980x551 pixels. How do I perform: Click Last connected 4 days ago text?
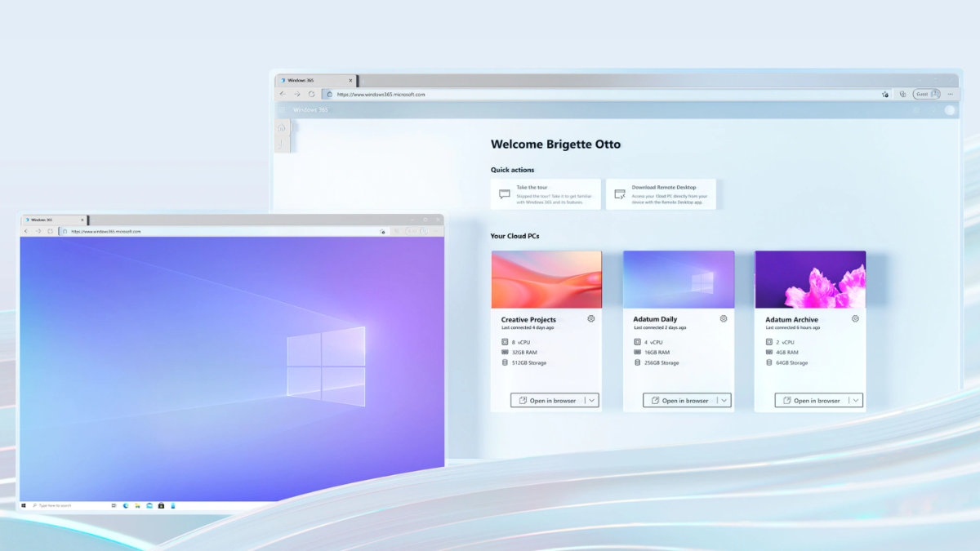click(x=528, y=328)
